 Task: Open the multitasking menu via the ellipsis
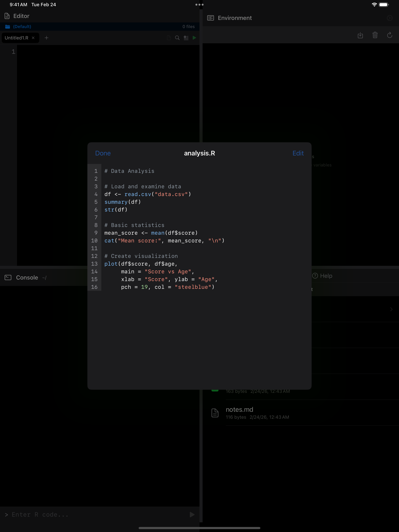[199, 4]
